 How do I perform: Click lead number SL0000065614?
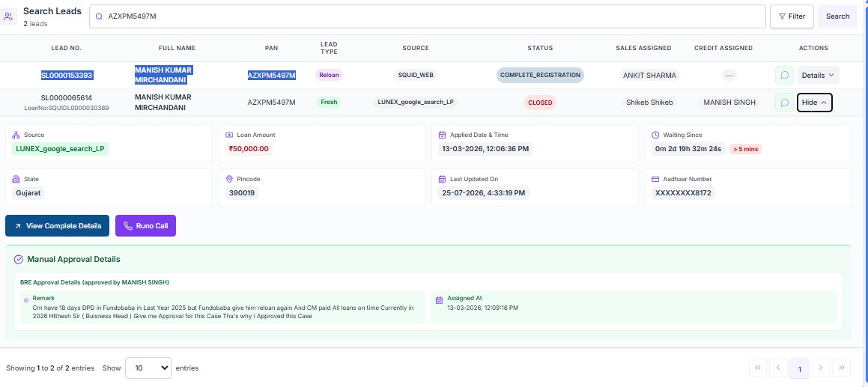[67, 98]
